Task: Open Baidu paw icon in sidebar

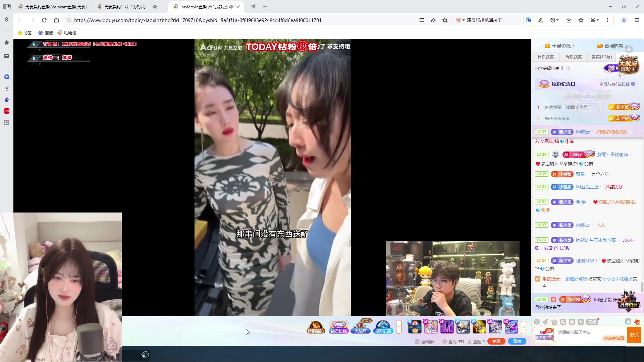Action: click(x=6, y=100)
